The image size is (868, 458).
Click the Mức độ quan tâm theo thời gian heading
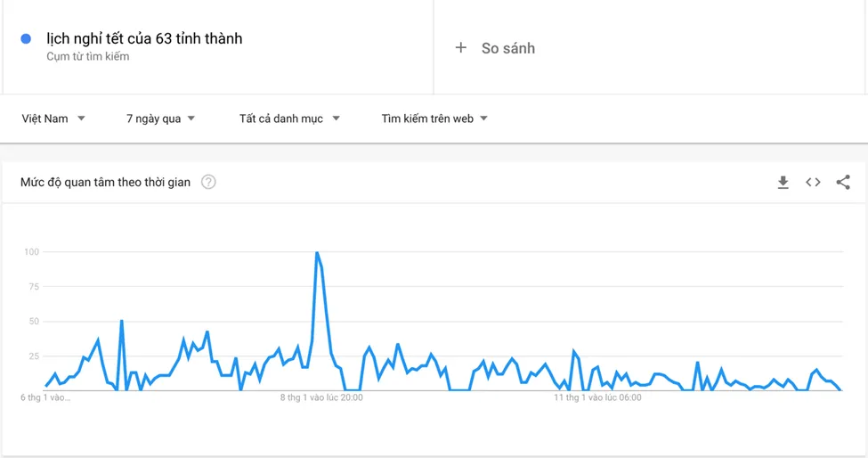[x=105, y=183]
